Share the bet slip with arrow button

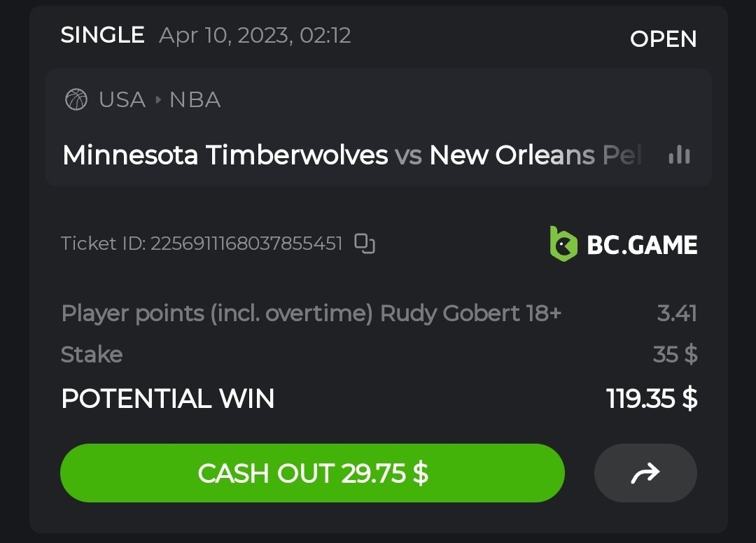click(x=645, y=474)
